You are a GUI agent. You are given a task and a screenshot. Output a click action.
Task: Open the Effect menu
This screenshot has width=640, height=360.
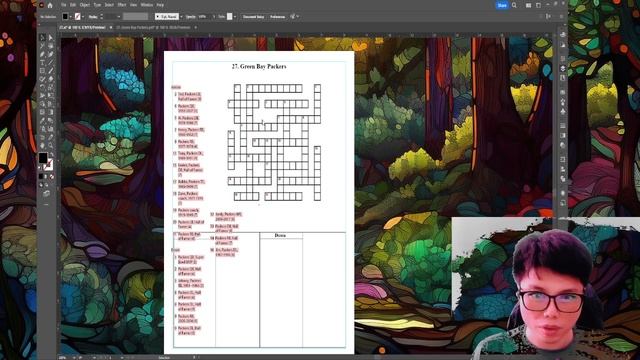pyautogui.click(x=122, y=5)
